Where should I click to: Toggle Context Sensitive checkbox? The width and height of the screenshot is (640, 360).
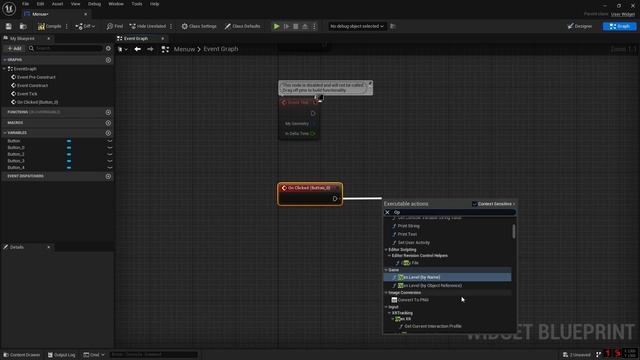[475, 204]
